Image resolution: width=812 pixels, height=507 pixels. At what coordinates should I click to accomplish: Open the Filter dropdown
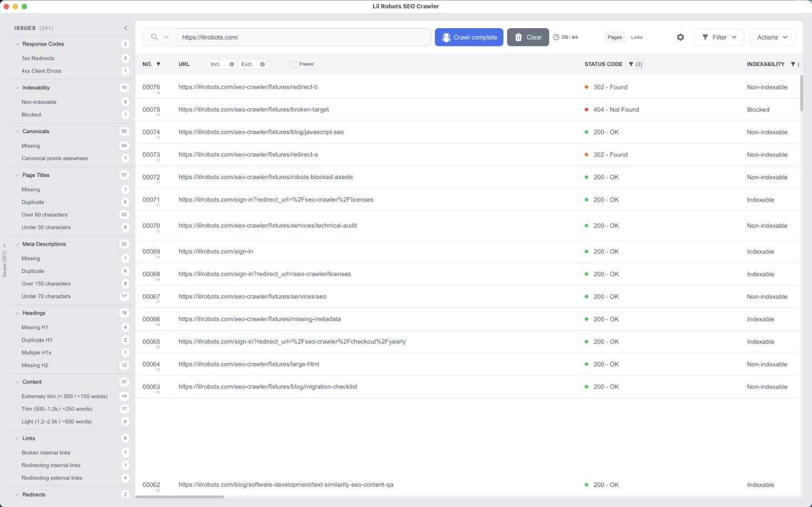tap(719, 37)
